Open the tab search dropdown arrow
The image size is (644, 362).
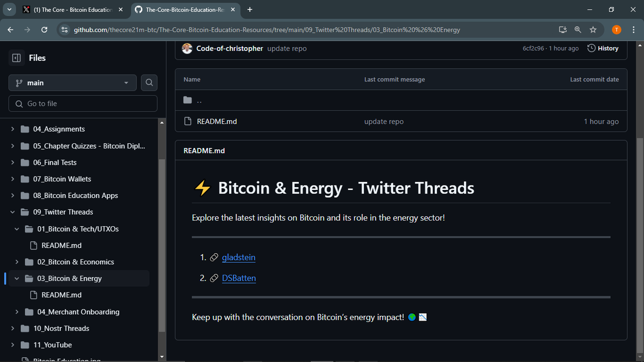9,10
